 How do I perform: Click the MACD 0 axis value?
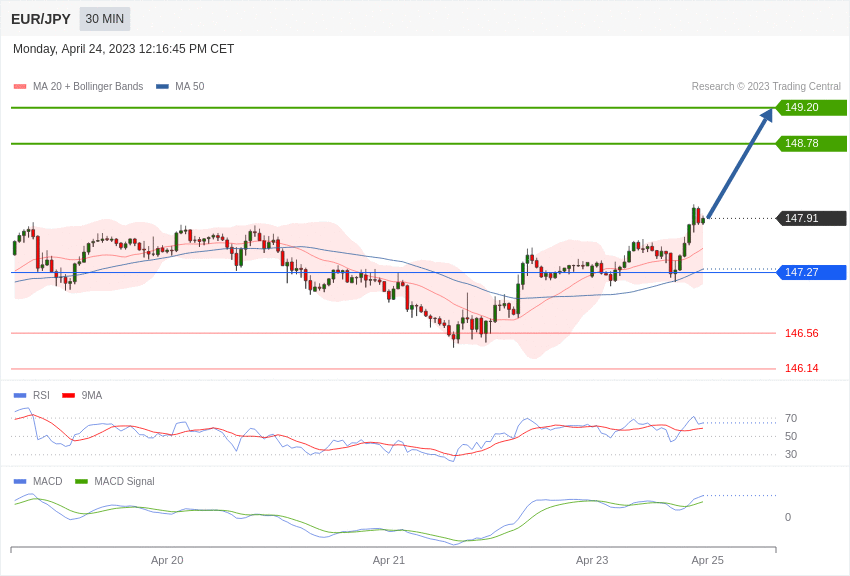point(788,517)
